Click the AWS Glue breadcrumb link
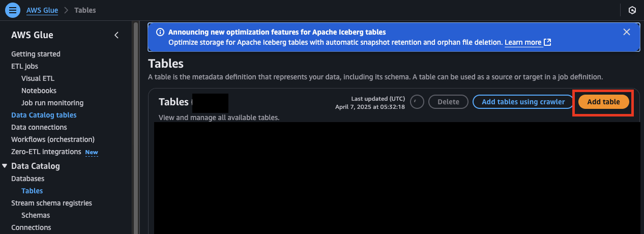Image resolution: width=644 pixels, height=234 pixels. [42, 10]
